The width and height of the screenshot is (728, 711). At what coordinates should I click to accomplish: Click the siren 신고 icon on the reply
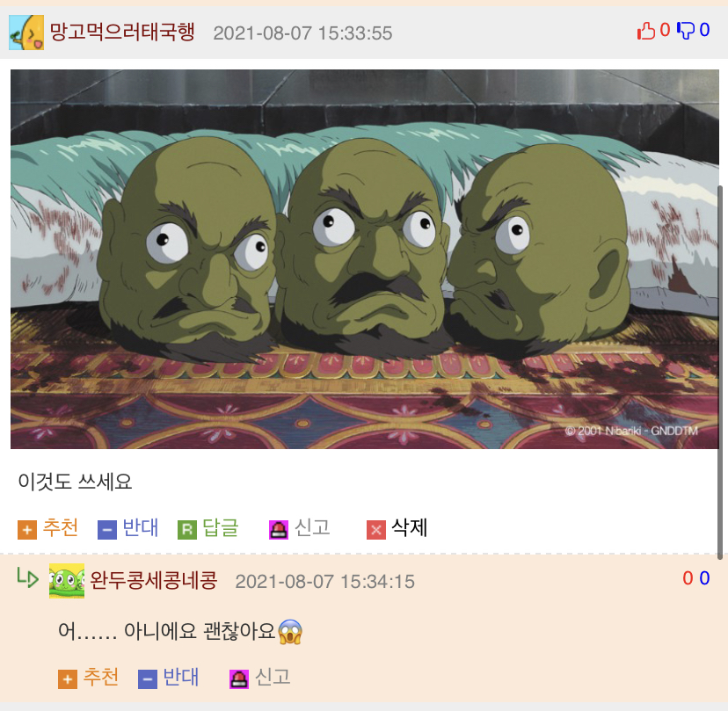tap(239, 679)
